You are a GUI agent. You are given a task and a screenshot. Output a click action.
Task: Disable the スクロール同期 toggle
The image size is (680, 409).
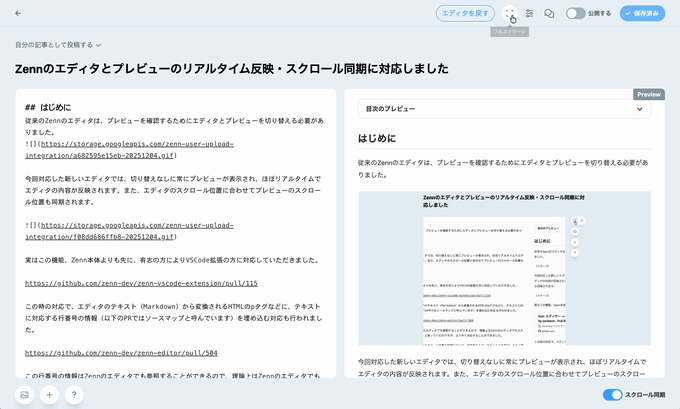pos(612,395)
